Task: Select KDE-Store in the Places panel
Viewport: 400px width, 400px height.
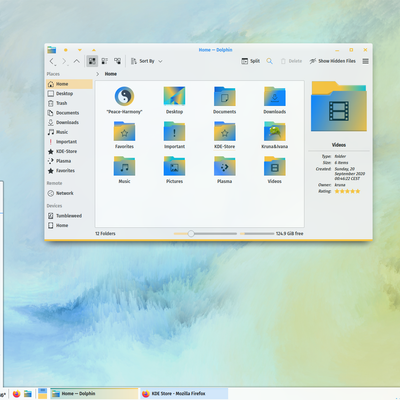Action: [x=69, y=151]
